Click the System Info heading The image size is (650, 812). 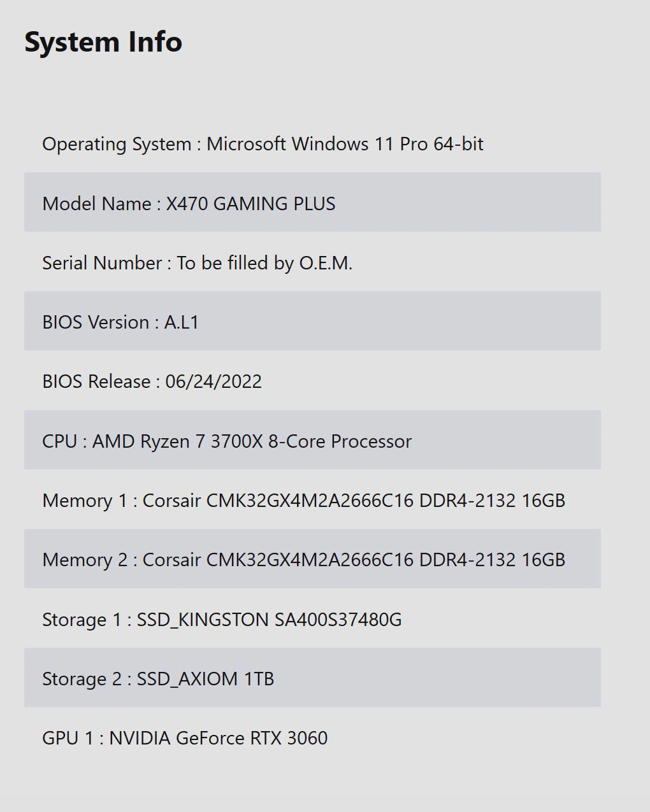click(x=103, y=43)
